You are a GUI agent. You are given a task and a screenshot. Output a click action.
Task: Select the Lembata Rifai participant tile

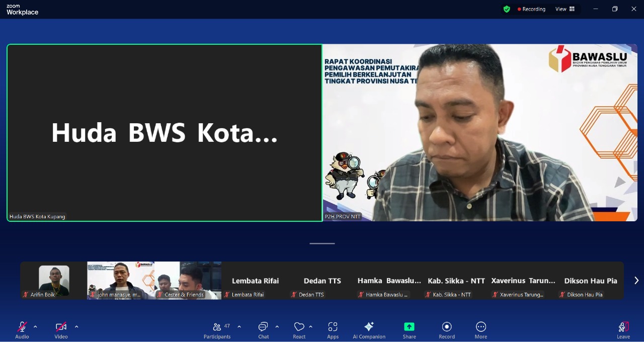(255, 281)
